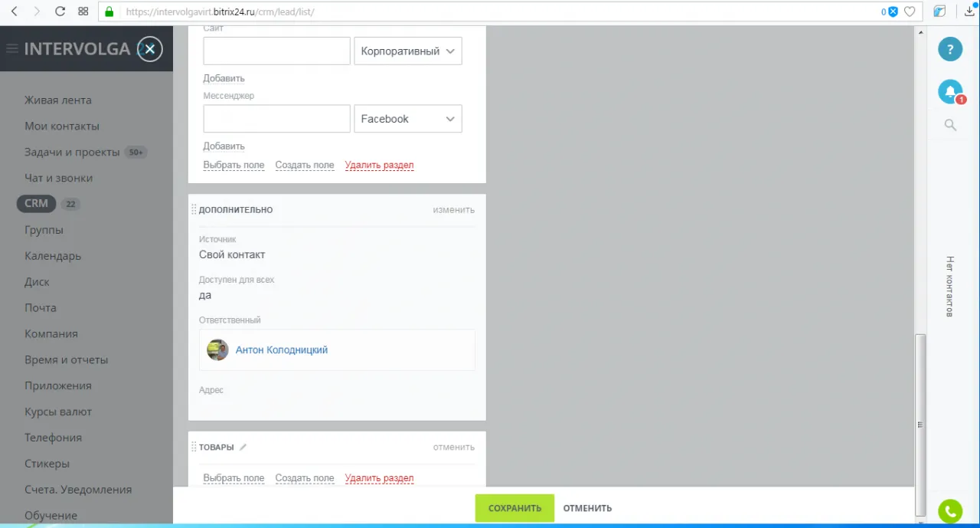Click the search magnifier icon in right panel
980x528 pixels.
(x=950, y=125)
